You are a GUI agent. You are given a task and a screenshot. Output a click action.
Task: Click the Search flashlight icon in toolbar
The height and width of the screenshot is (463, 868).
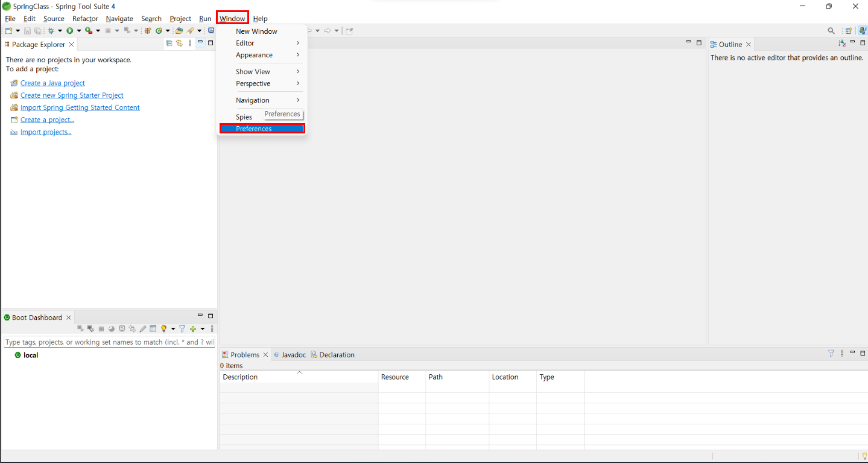(190, 31)
